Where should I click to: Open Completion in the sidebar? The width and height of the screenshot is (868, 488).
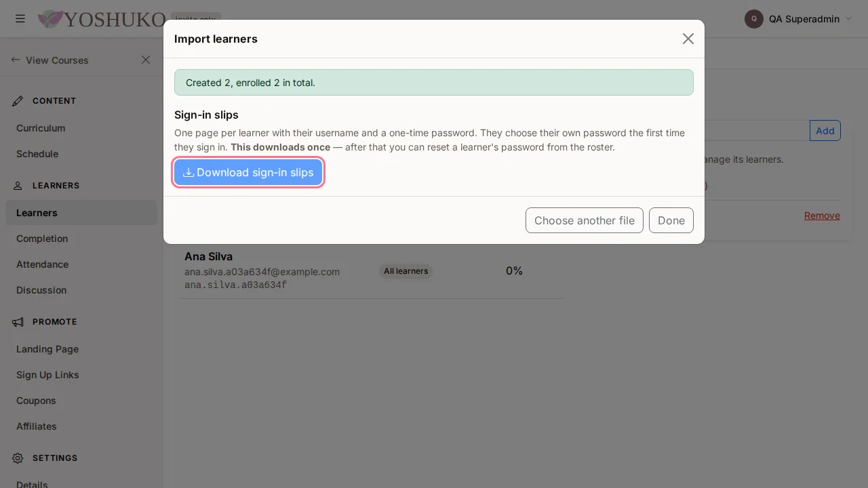tap(81, 239)
